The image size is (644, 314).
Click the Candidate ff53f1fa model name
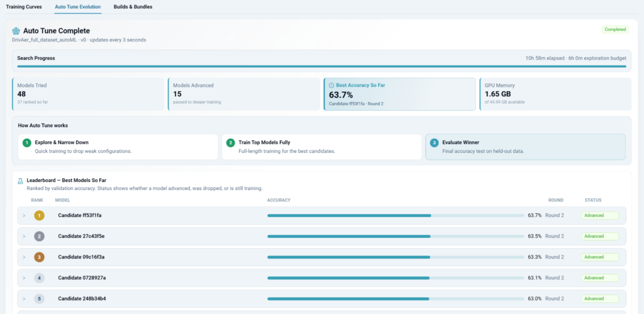80,215
